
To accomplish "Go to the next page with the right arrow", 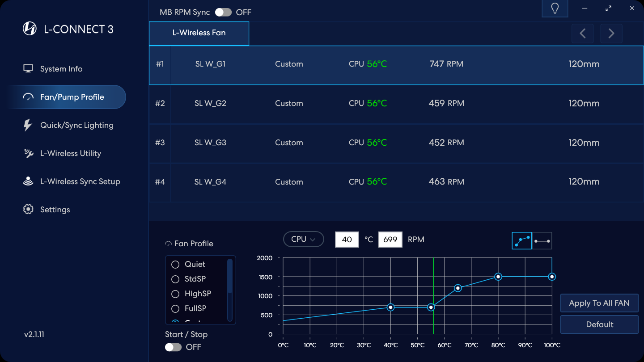I will pyautogui.click(x=611, y=34).
